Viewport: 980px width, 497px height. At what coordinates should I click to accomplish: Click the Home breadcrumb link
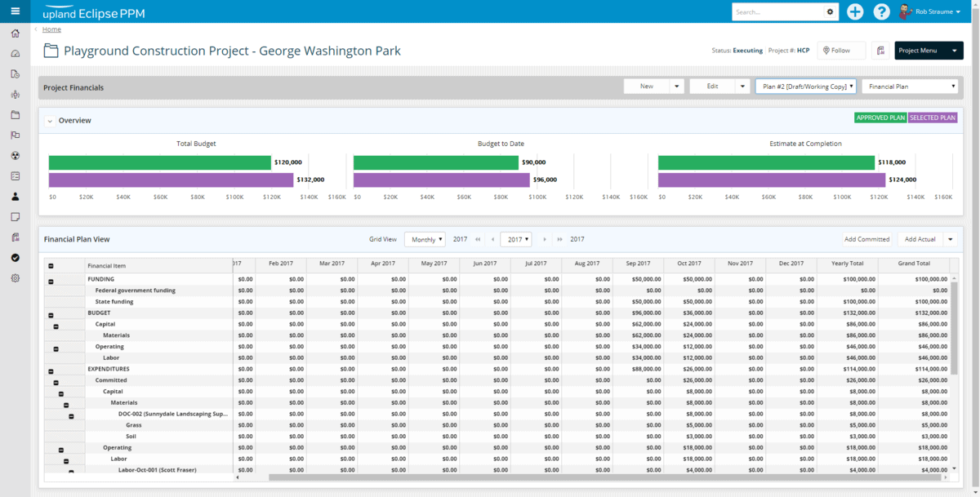(x=51, y=29)
